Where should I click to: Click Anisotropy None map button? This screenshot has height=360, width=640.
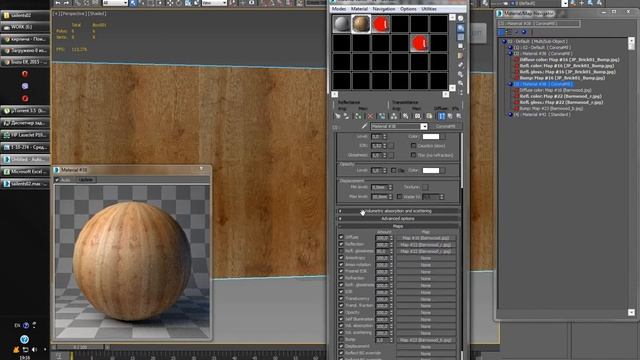tap(426, 258)
